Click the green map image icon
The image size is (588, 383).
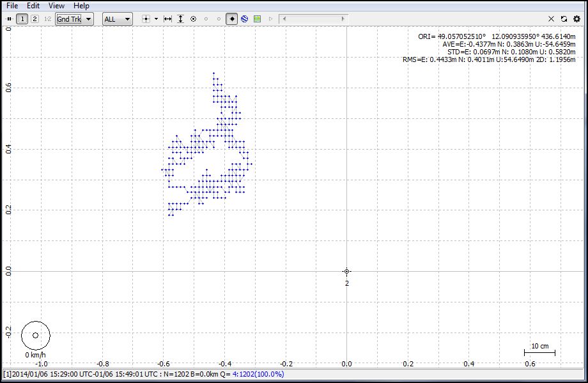click(257, 19)
